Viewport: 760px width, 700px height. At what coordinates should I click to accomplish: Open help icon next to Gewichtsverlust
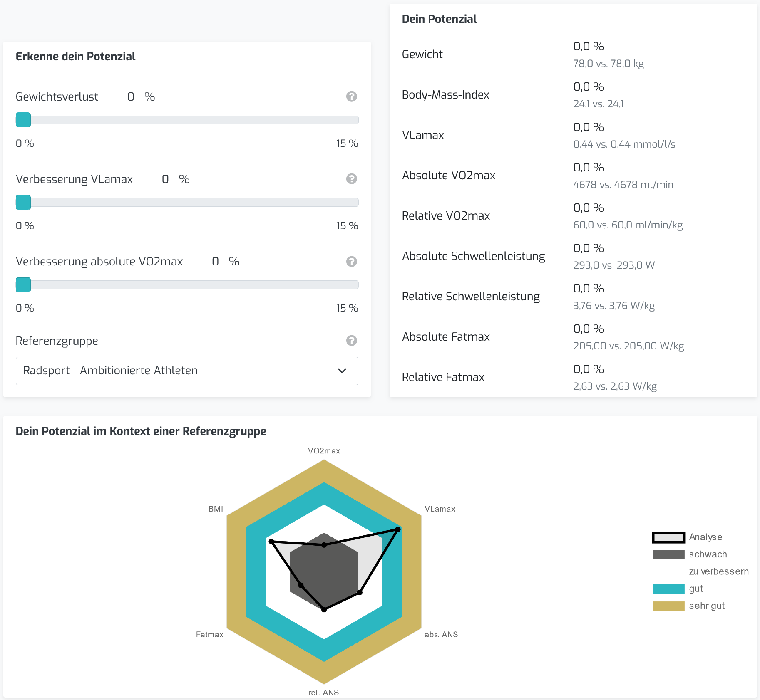pyautogui.click(x=352, y=96)
